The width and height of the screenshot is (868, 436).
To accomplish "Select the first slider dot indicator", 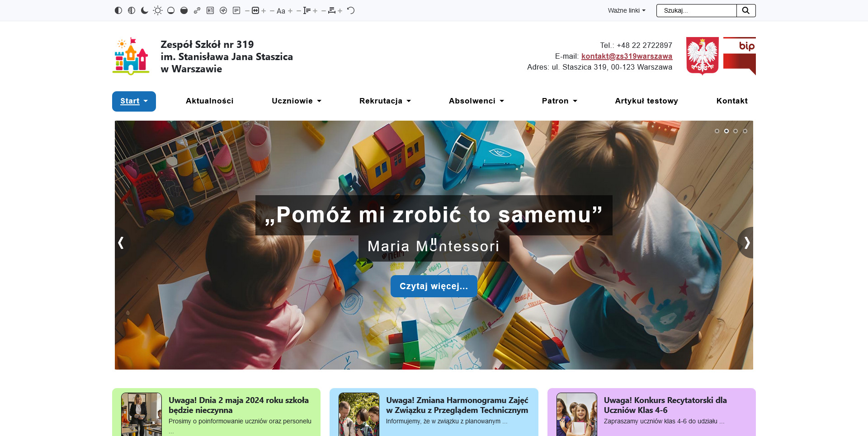I will [x=717, y=131].
